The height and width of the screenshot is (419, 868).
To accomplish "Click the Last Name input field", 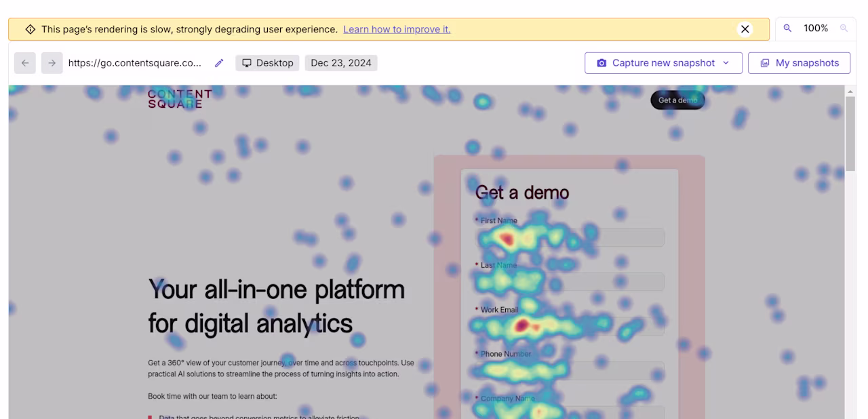I will [570, 282].
